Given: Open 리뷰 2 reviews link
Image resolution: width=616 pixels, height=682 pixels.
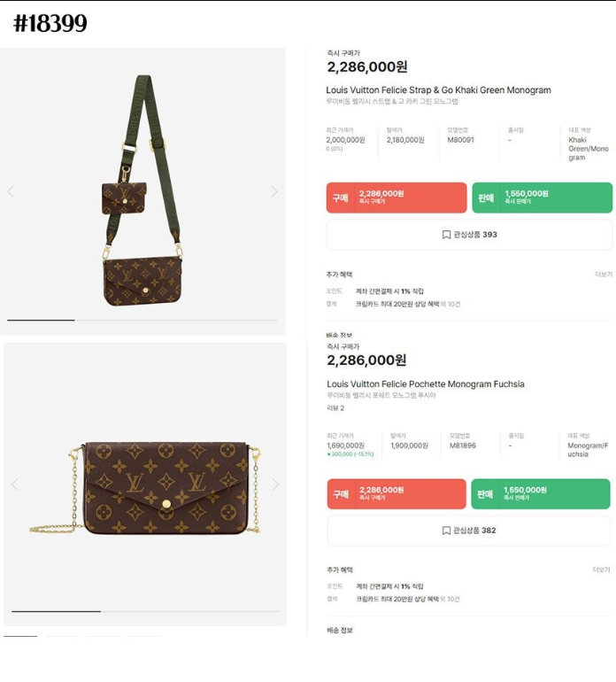Looking at the screenshot, I should [335, 408].
